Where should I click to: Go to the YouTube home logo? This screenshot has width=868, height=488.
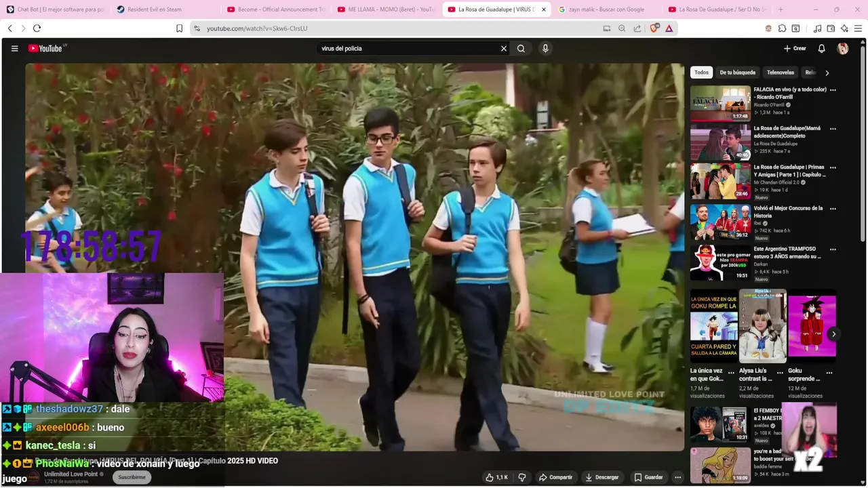[x=46, y=48]
